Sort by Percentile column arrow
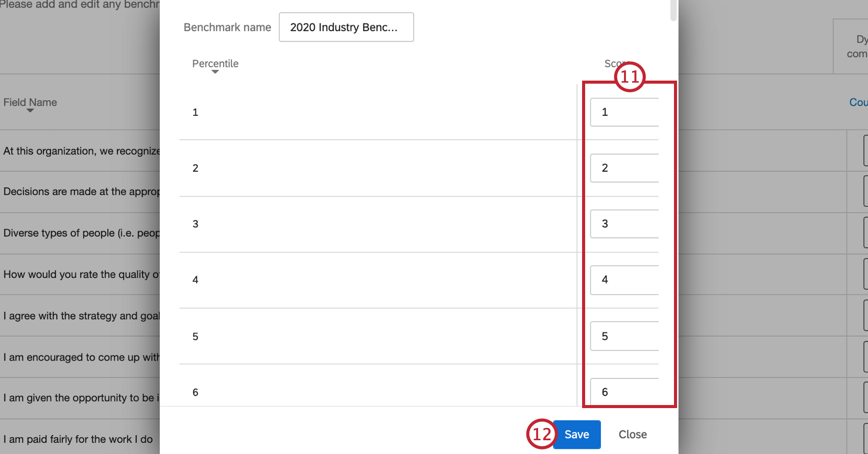This screenshot has height=454, width=868. click(x=215, y=72)
